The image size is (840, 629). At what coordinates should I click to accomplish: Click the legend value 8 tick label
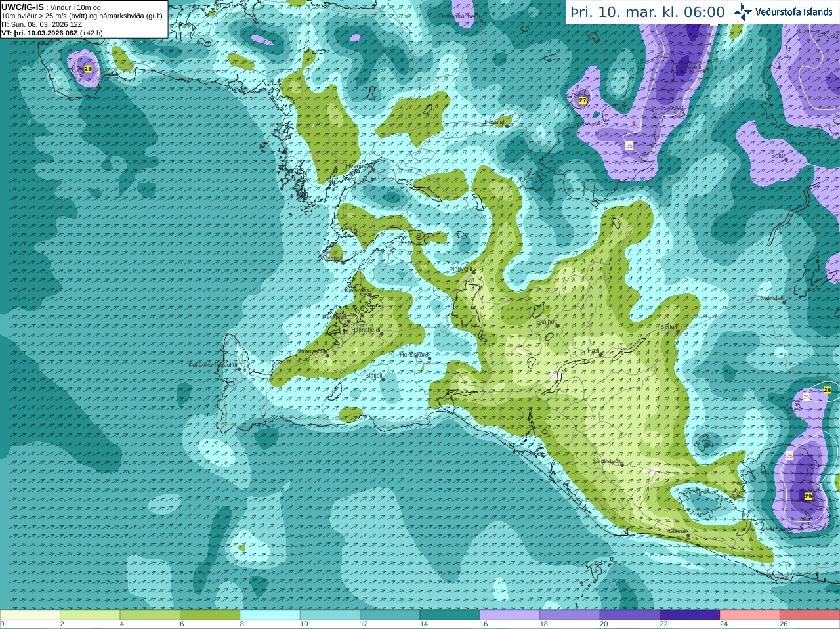coord(242,624)
